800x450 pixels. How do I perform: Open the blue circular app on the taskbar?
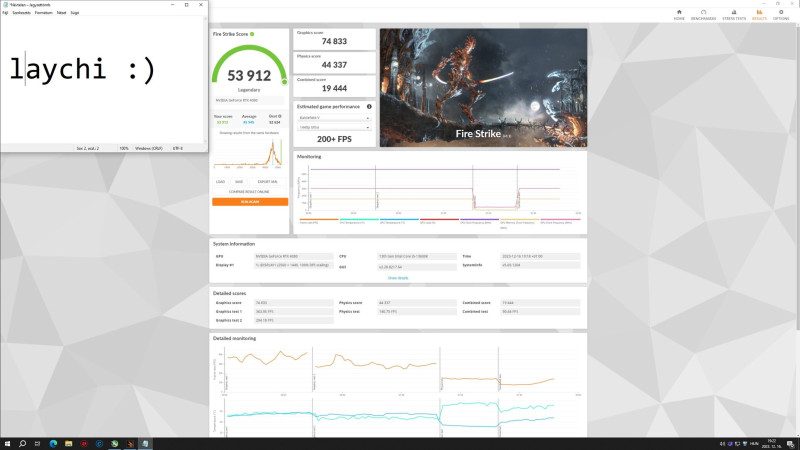99,444
